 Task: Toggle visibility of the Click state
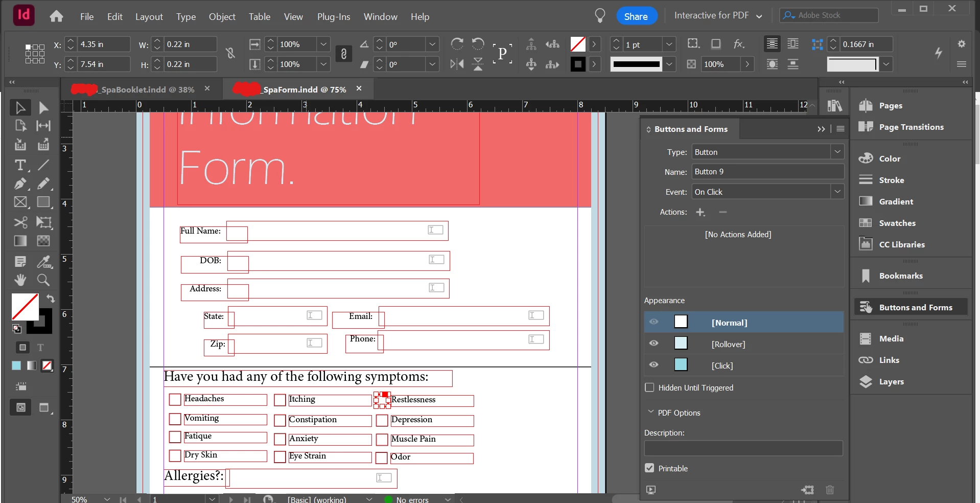654,365
